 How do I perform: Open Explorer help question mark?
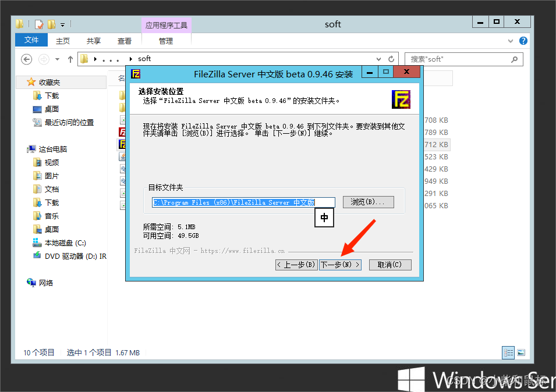click(523, 41)
